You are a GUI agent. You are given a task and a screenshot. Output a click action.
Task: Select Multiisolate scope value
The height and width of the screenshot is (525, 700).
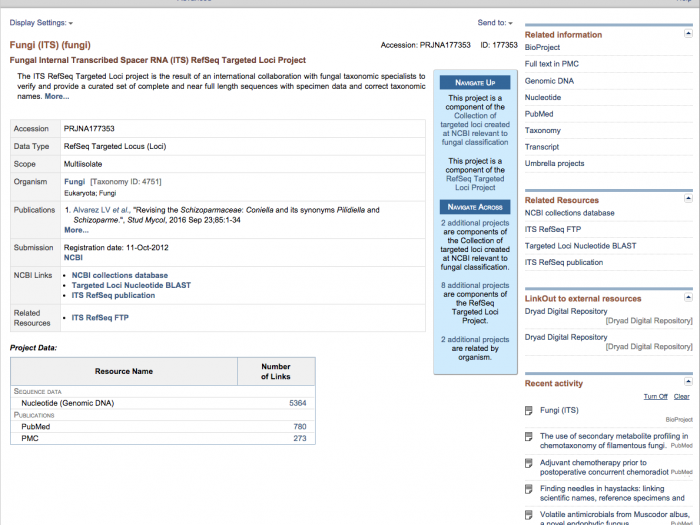83,164
